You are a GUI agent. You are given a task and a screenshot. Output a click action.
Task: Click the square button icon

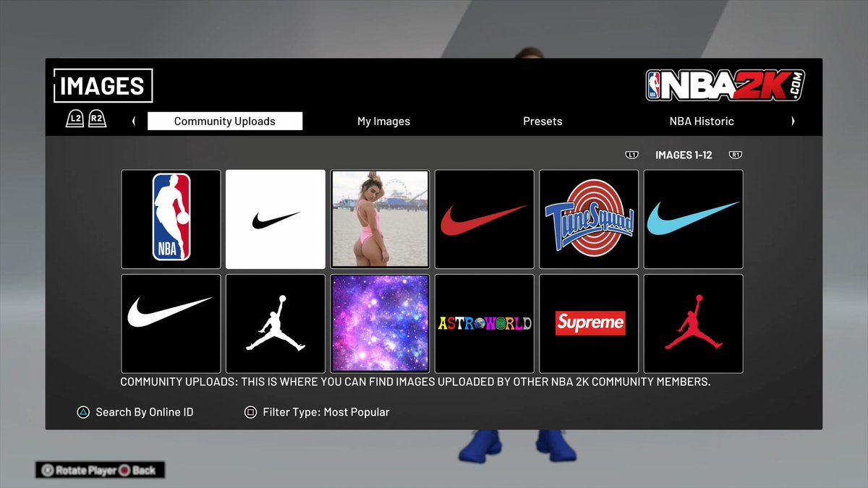[x=250, y=413]
